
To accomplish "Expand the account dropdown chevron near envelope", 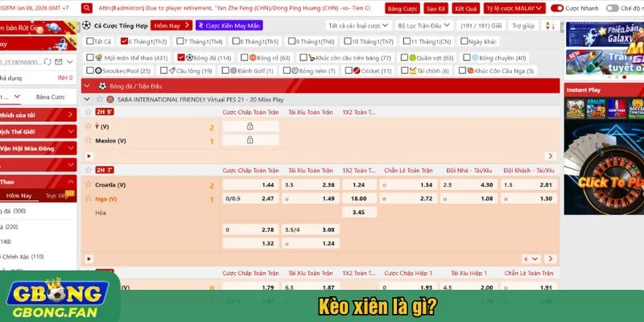I will 70,62.
